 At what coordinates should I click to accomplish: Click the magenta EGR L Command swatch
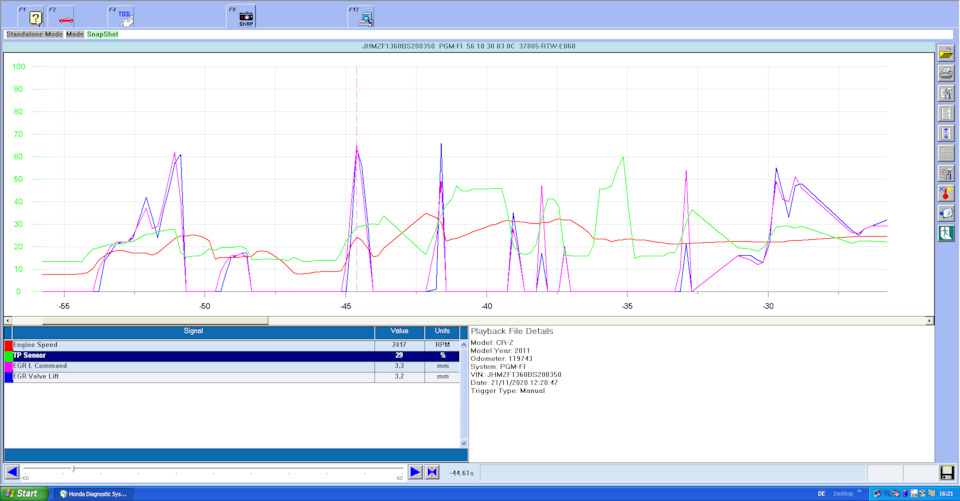coord(9,366)
